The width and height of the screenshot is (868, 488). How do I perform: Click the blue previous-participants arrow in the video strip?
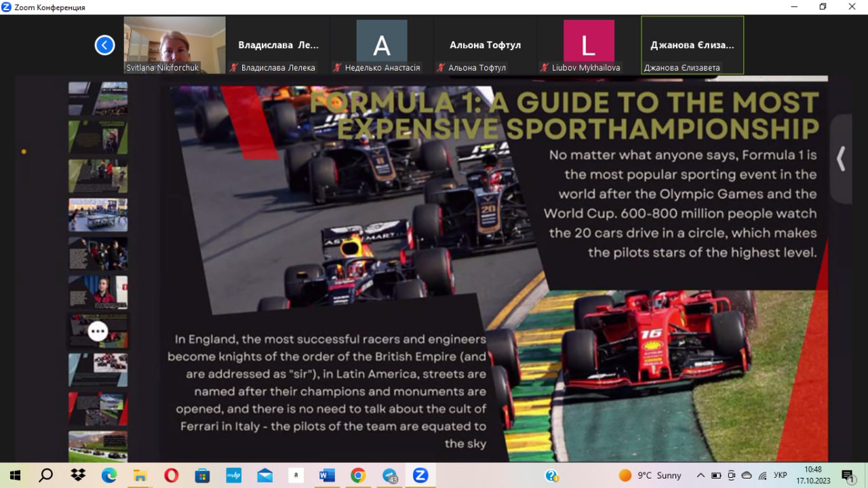pos(104,45)
